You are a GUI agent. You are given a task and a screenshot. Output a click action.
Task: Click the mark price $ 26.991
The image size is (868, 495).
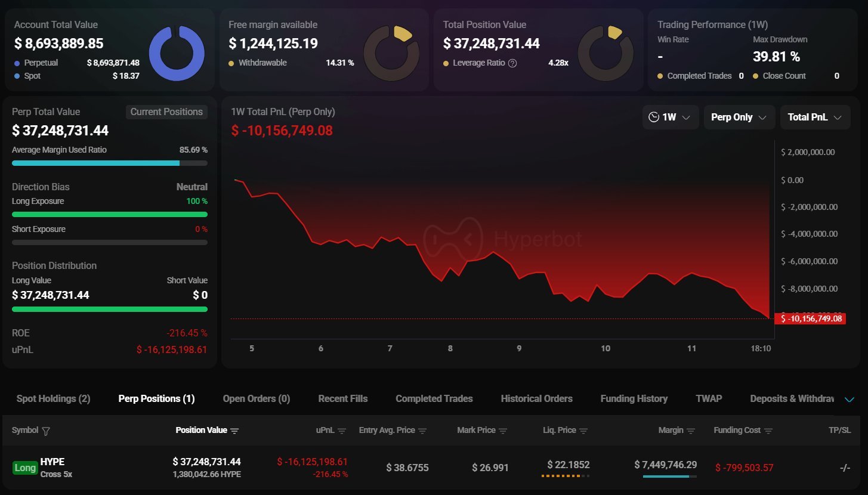(490, 468)
